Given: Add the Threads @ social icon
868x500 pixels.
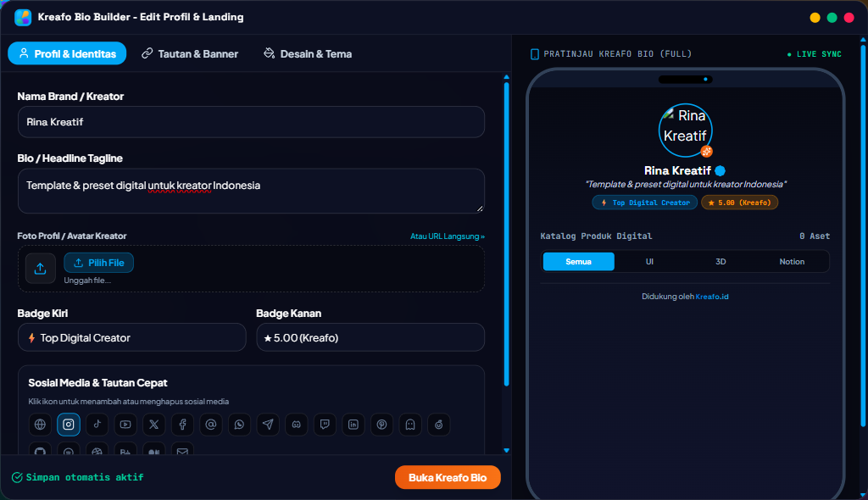Looking at the screenshot, I should point(211,425).
